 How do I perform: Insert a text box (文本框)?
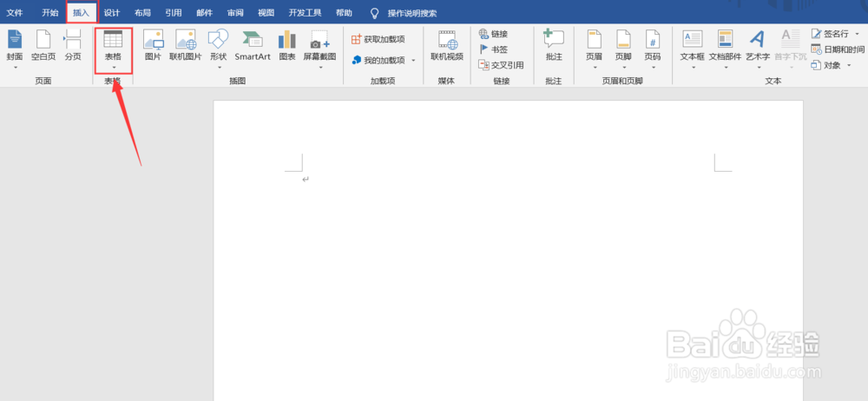point(693,47)
